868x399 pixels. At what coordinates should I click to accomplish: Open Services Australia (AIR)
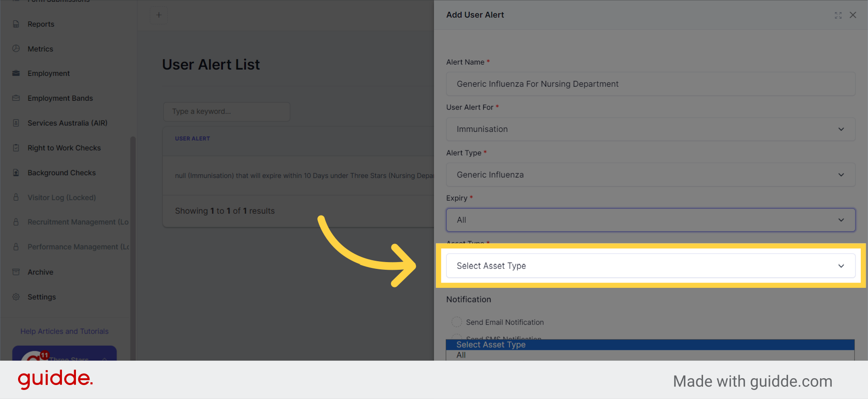click(x=67, y=123)
